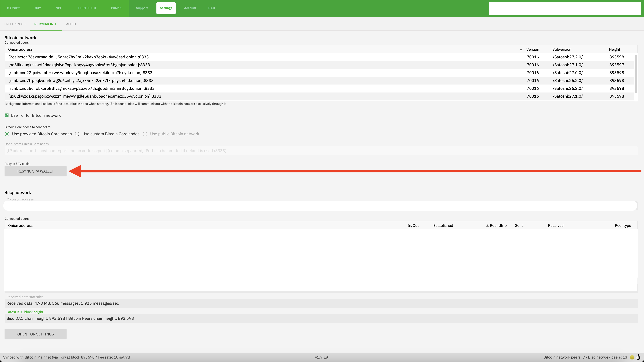Screen dimensions: 644x362
Task: Click the My onion address field
Action: 320,206
